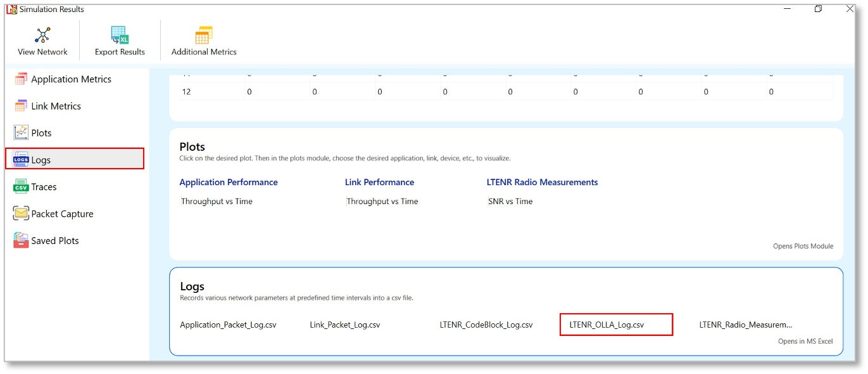Open the Plots sidebar icon
868x374 pixels.
pyautogui.click(x=21, y=133)
